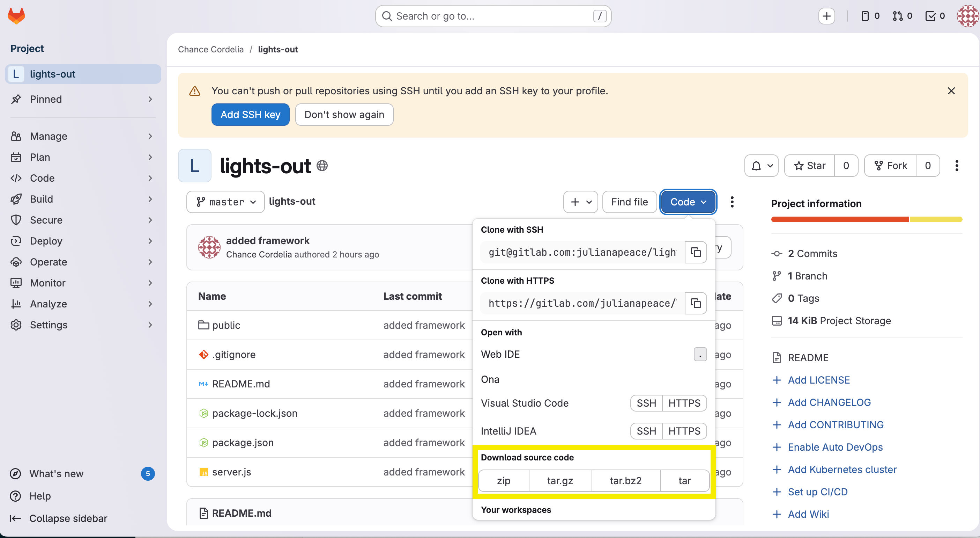Select HTTPS for Visual Studio Code
The width and height of the screenshot is (980, 538).
pyautogui.click(x=684, y=403)
